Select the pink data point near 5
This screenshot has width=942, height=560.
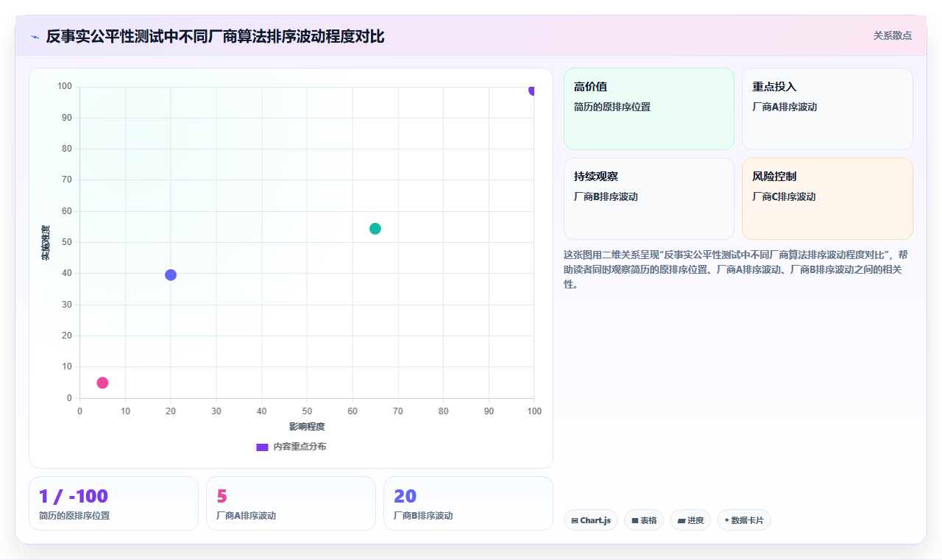(x=102, y=383)
